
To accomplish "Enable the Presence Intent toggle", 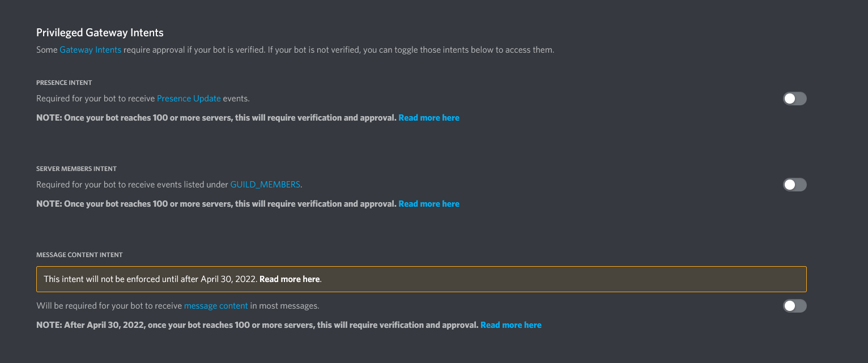I will [794, 98].
